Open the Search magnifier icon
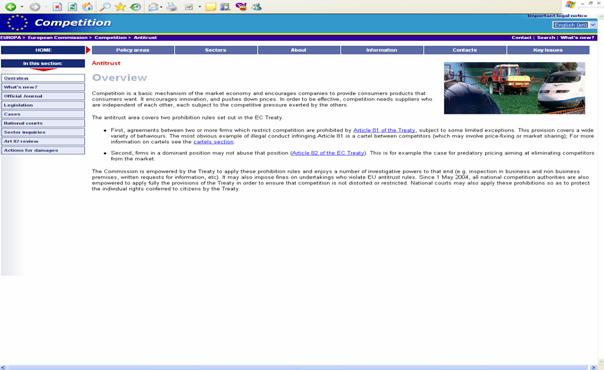The image size is (604, 370). click(104, 7)
